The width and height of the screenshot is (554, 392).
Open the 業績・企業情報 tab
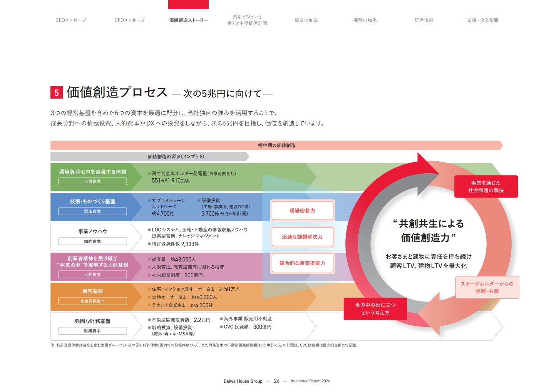point(483,20)
